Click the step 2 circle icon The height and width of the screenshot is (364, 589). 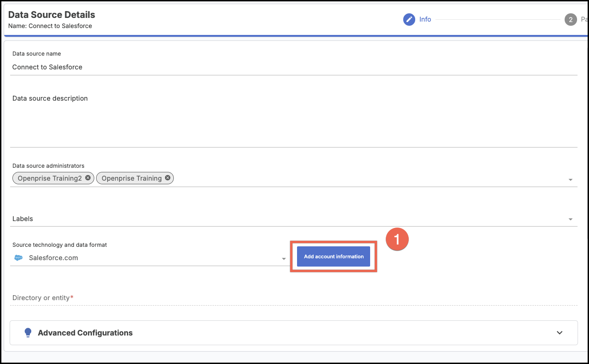[571, 20]
